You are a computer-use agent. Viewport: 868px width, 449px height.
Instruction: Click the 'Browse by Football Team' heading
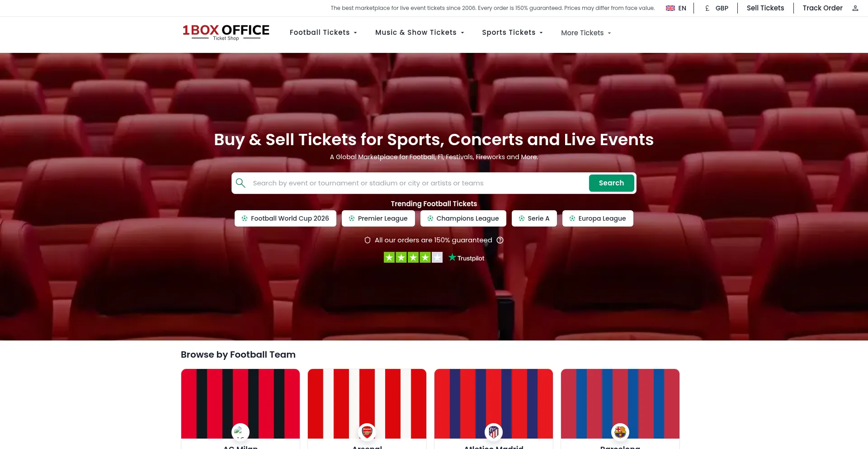pos(238,354)
